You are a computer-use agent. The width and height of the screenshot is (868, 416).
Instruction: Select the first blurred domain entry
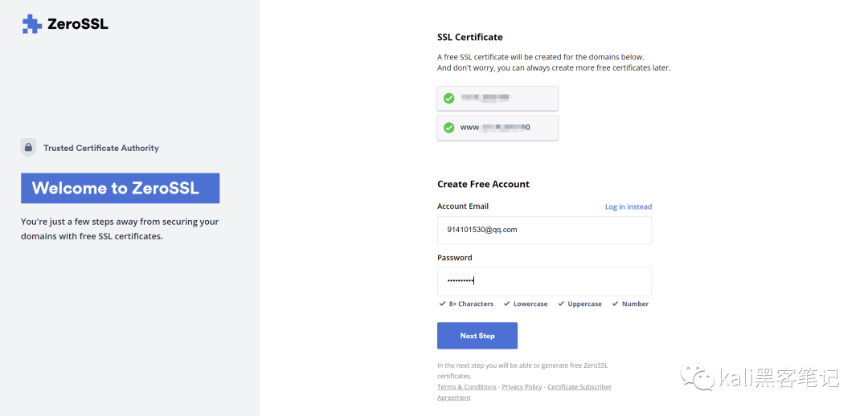(497, 99)
